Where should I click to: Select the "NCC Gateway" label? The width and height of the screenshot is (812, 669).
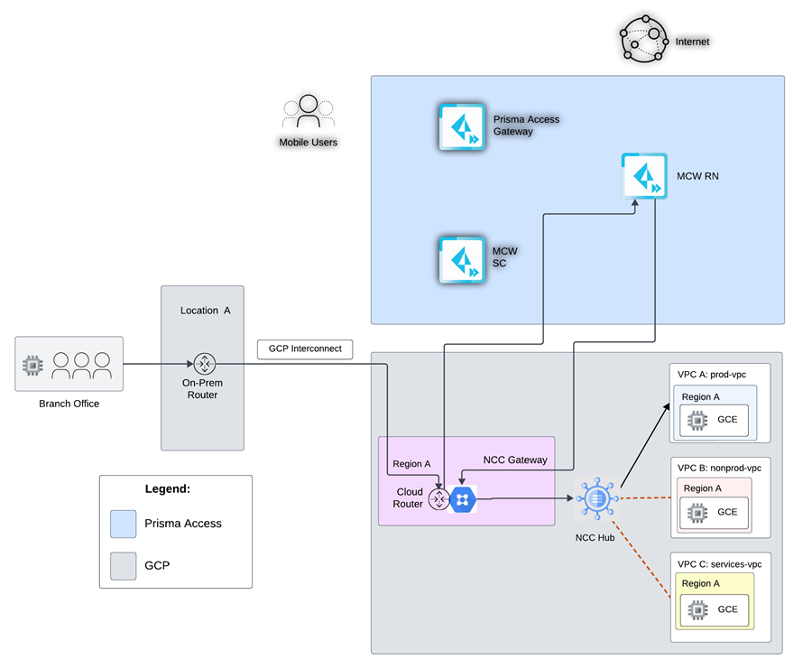tap(515, 460)
